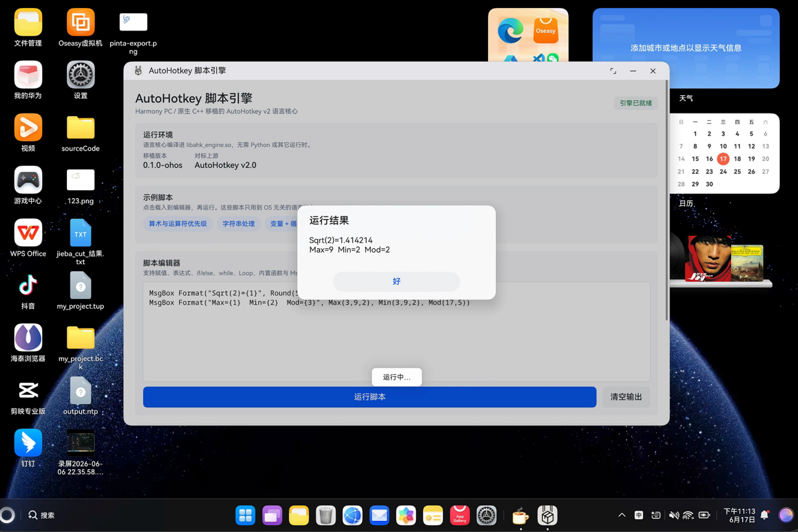
Task: Select date 17 in the calendar widget
Action: click(723, 159)
